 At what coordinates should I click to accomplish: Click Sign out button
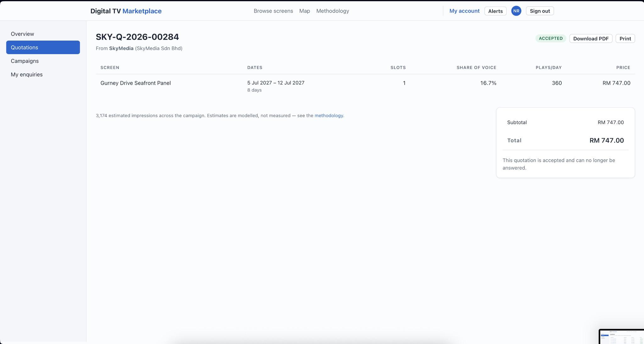540,11
